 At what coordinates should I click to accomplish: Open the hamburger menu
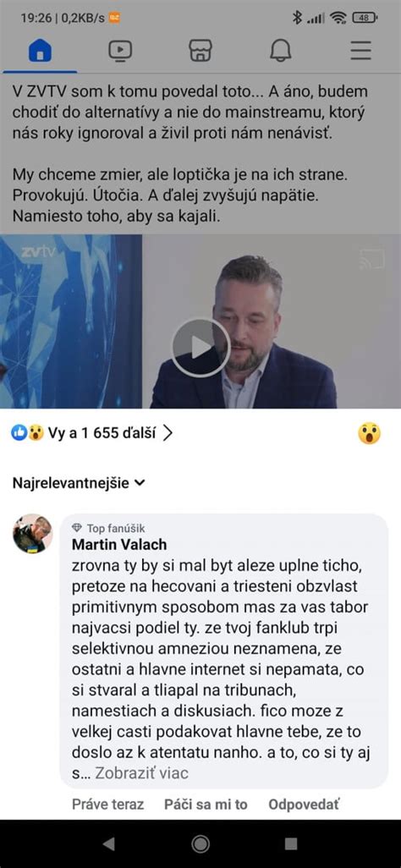click(x=360, y=51)
